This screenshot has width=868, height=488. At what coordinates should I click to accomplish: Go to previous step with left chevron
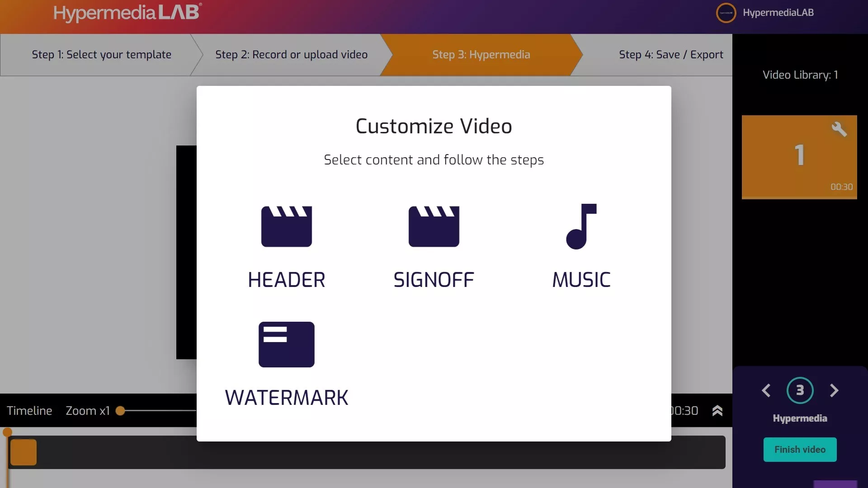[x=766, y=390]
